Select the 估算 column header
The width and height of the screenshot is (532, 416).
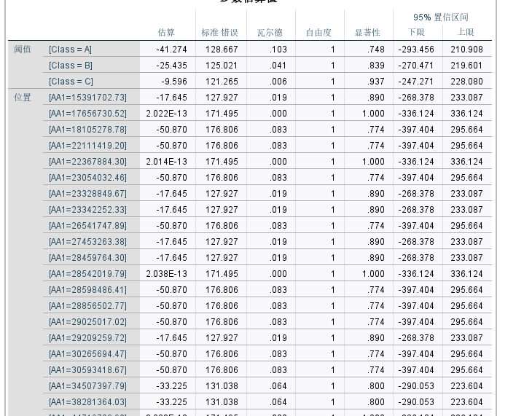pyautogui.click(x=166, y=33)
